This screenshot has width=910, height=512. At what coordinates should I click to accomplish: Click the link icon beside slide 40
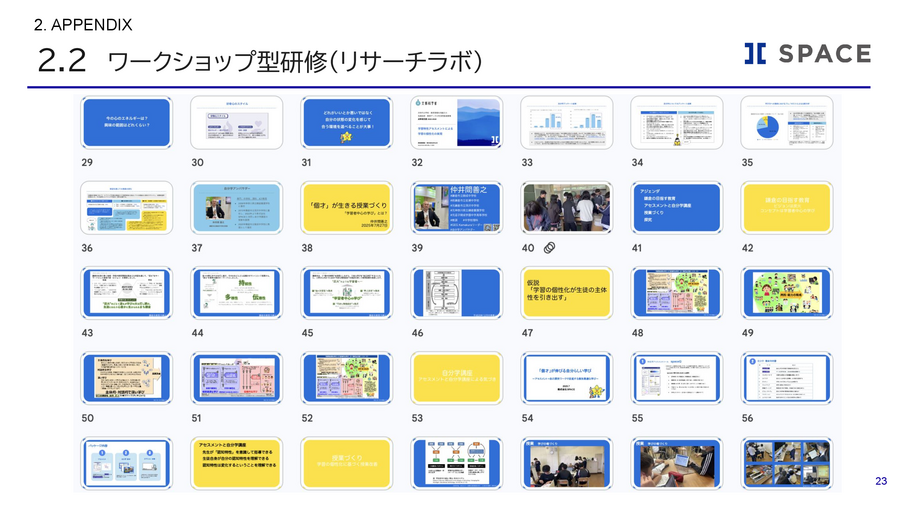pyautogui.click(x=548, y=247)
